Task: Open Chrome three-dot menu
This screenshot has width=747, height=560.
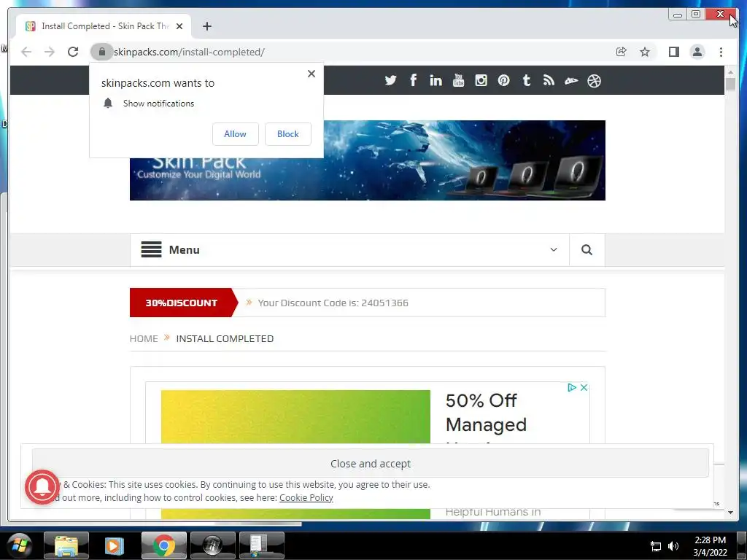Action: point(721,52)
